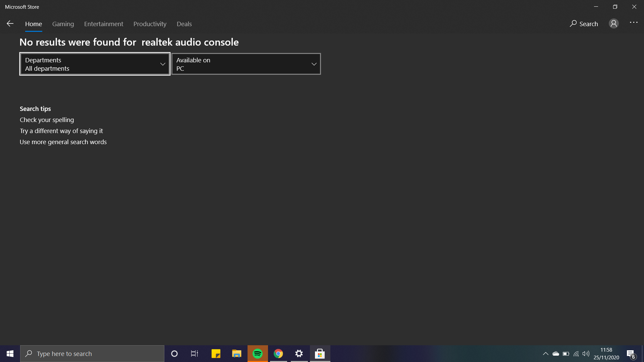
Task: Focus the taskbar 'Type here to search' box
Action: [x=92, y=354]
